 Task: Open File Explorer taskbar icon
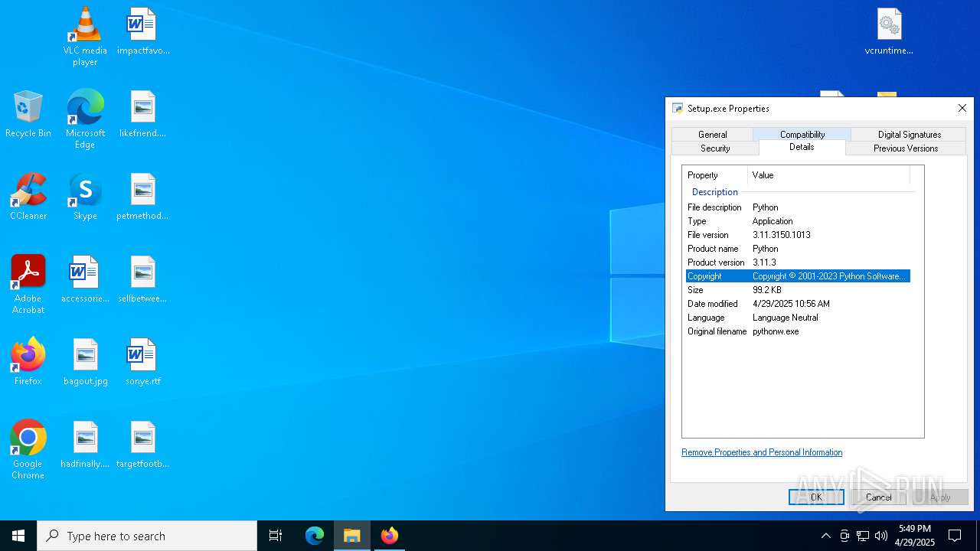point(352,536)
